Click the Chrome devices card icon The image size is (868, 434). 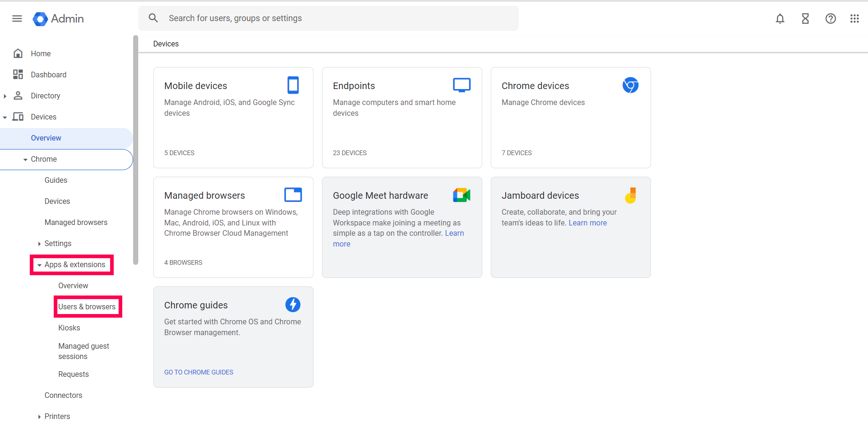pos(630,85)
